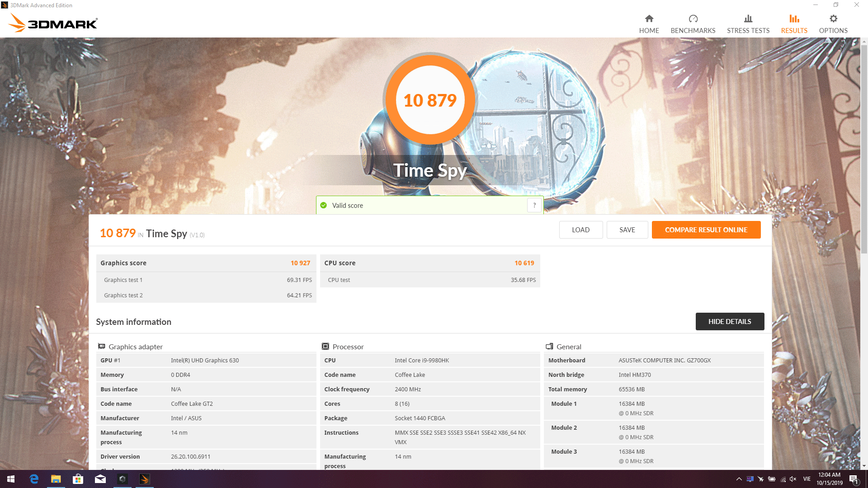Click the Coffee Lake GT2 code name

click(x=192, y=404)
